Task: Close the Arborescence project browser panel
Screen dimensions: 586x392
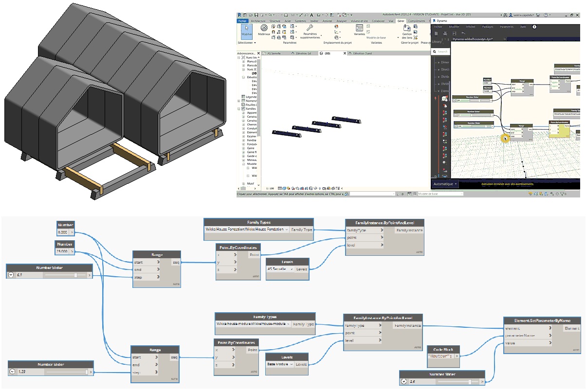Action: [258, 53]
